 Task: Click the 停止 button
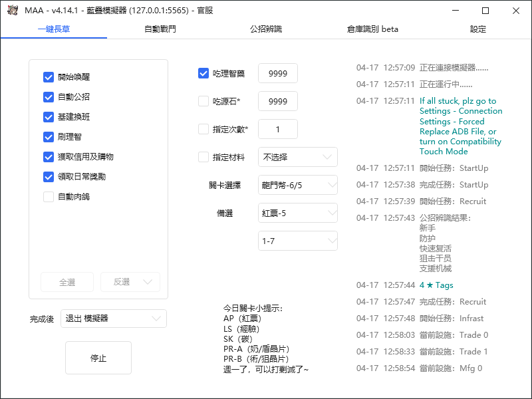coord(98,358)
